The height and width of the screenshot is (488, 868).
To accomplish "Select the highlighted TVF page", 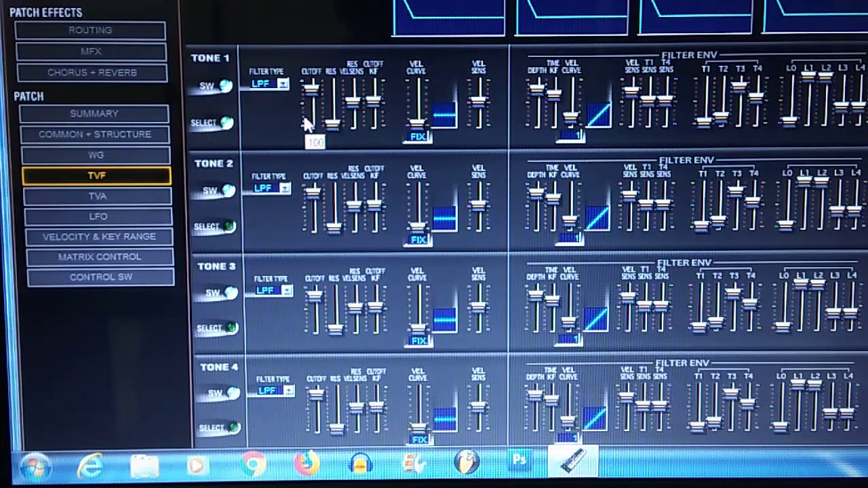I will click(96, 176).
